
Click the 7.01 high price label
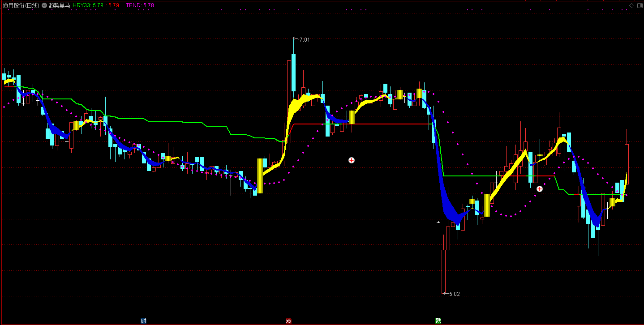pyautogui.click(x=305, y=40)
